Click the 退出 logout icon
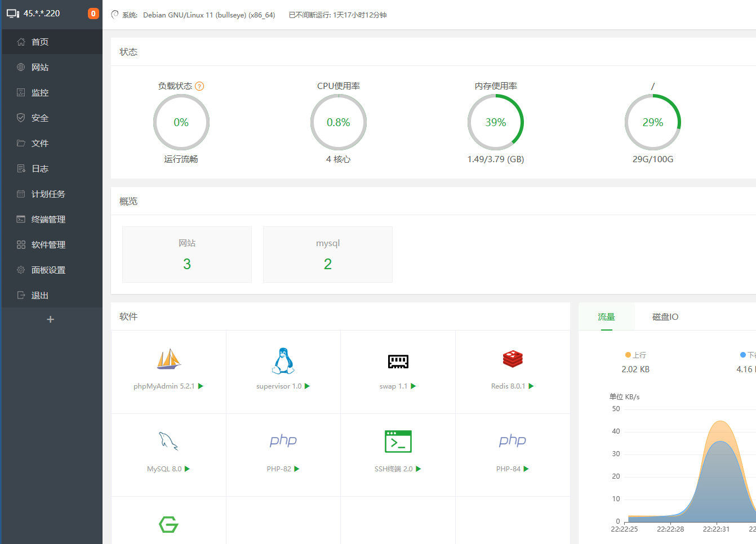 point(21,295)
